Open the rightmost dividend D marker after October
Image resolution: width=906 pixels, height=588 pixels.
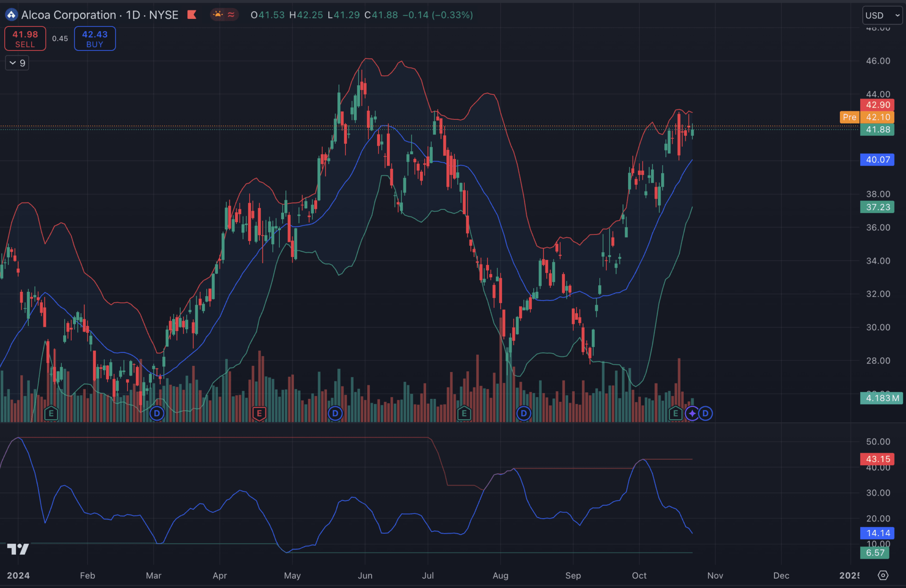pyautogui.click(x=705, y=414)
